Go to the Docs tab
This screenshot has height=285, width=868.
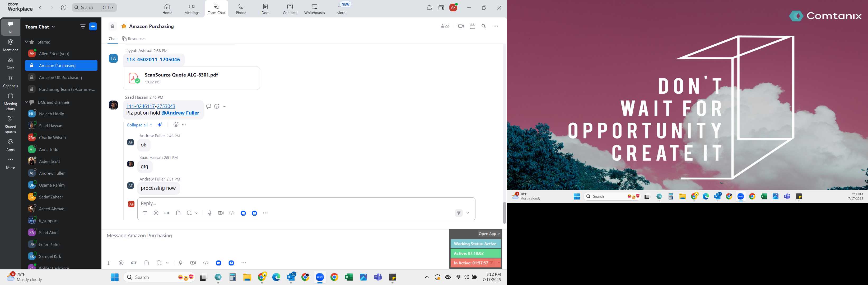[x=265, y=9]
